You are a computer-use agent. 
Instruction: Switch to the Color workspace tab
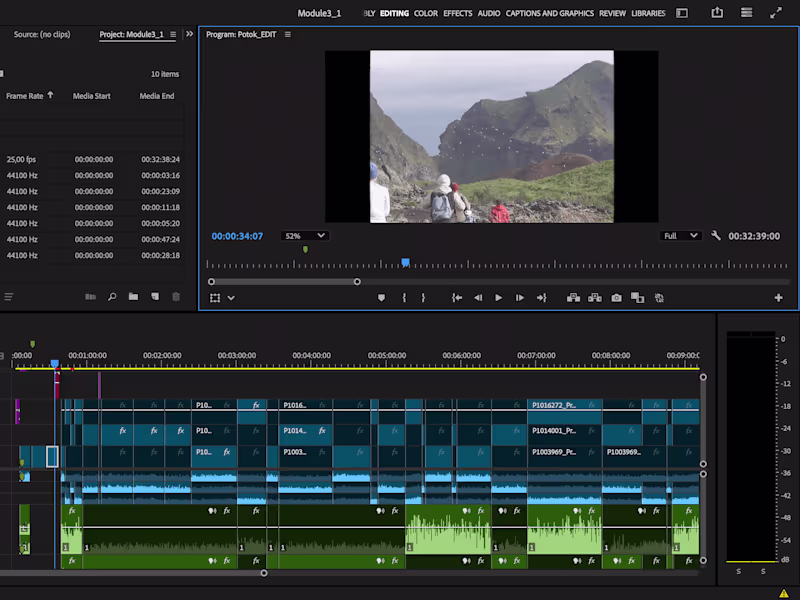[x=426, y=14]
